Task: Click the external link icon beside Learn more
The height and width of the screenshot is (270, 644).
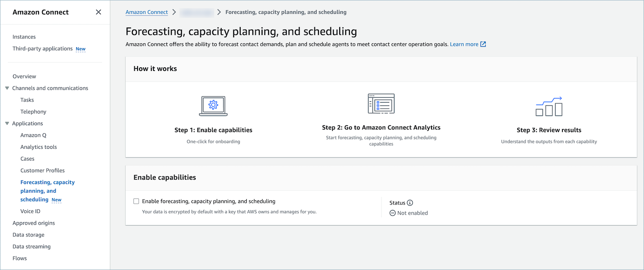Action: 482,44
